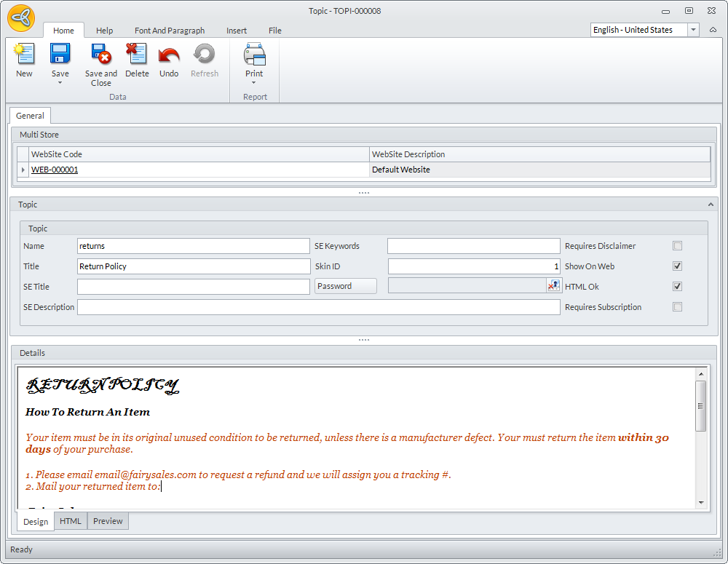Click the application logo orb
Screen dimensions: 728x564
pos(21,18)
